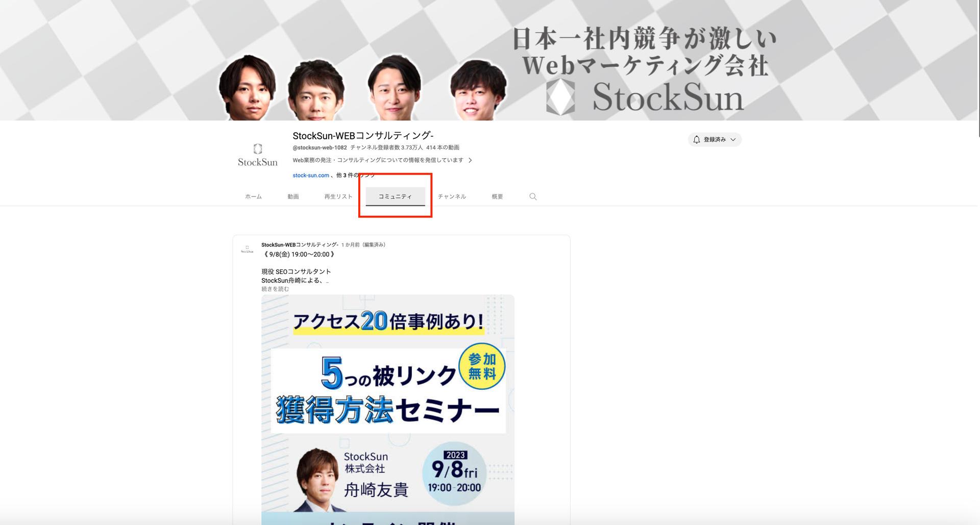Open the stock-sun.com link
Viewport: 980px width, 525px height.
pyautogui.click(x=310, y=175)
